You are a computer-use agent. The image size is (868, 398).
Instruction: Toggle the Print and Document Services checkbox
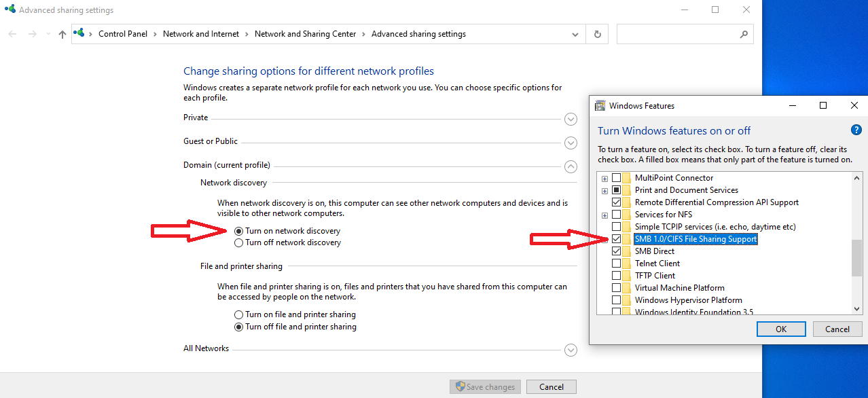[x=616, y=190]
